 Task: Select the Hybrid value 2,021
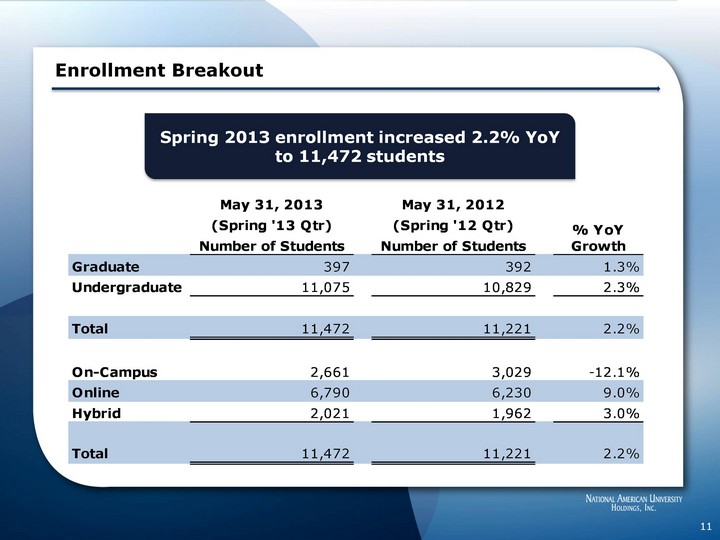click(330, 413)
